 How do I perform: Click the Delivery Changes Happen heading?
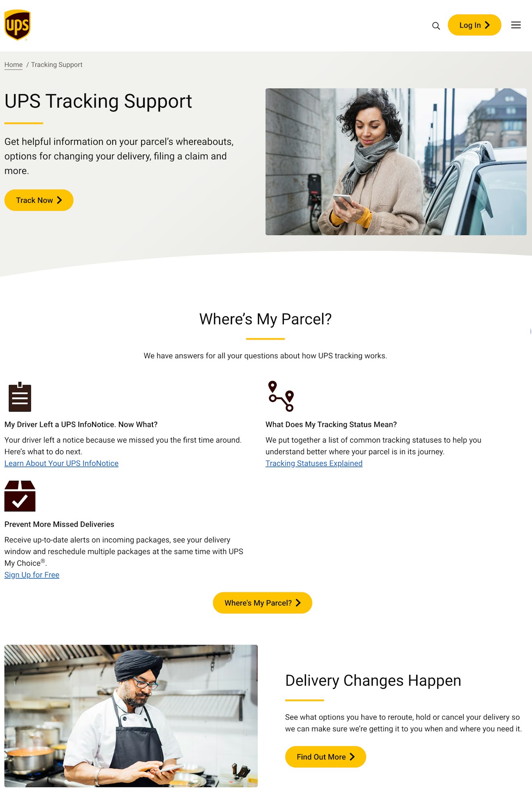373,680
